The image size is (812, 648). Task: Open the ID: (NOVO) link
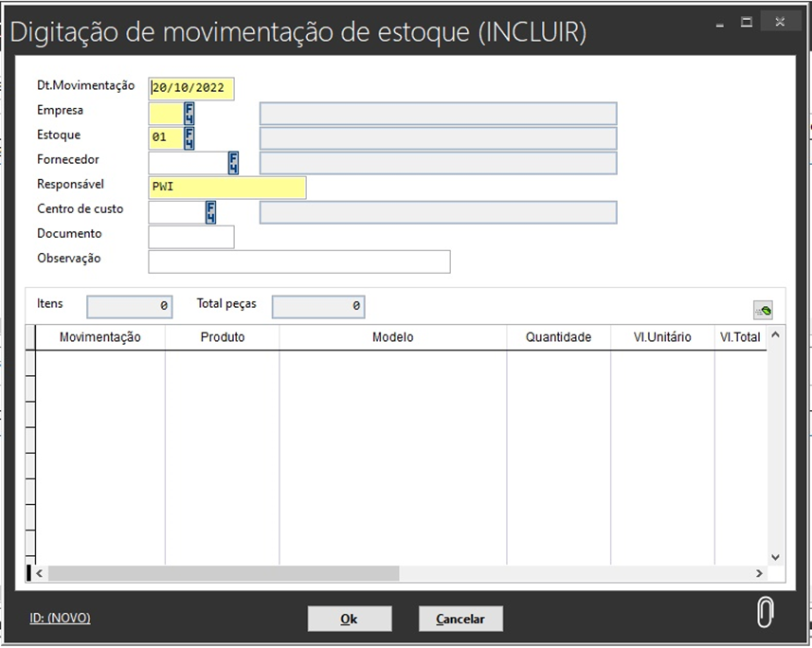point(60,618)
